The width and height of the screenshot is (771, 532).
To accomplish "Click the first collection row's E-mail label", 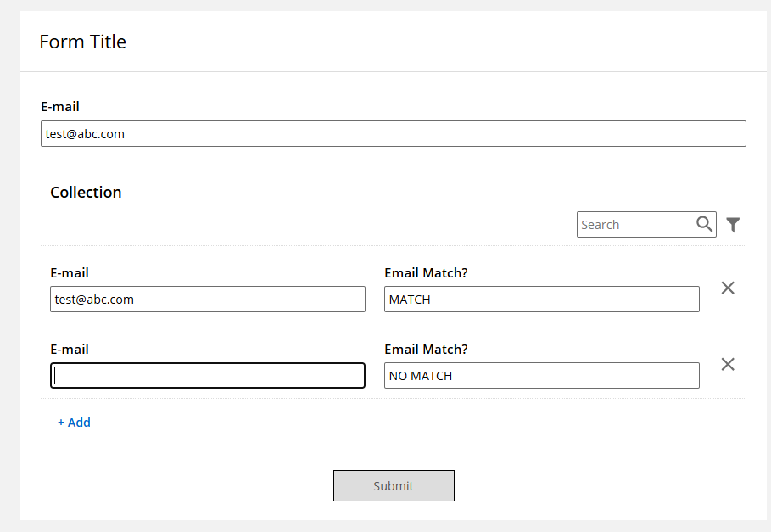I will tap(70, 273).
